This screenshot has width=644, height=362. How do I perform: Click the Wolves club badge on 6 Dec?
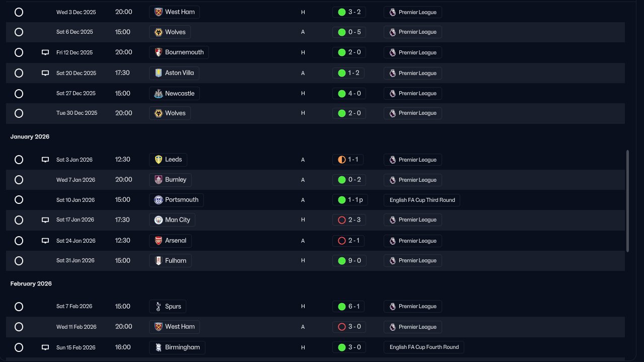coord(158,32)
